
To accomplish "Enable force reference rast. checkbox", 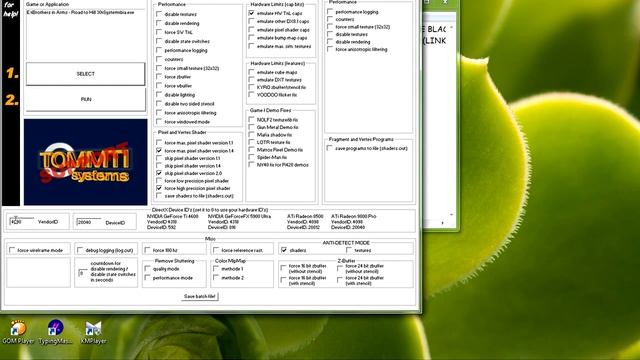I will (x=216, y=250).
